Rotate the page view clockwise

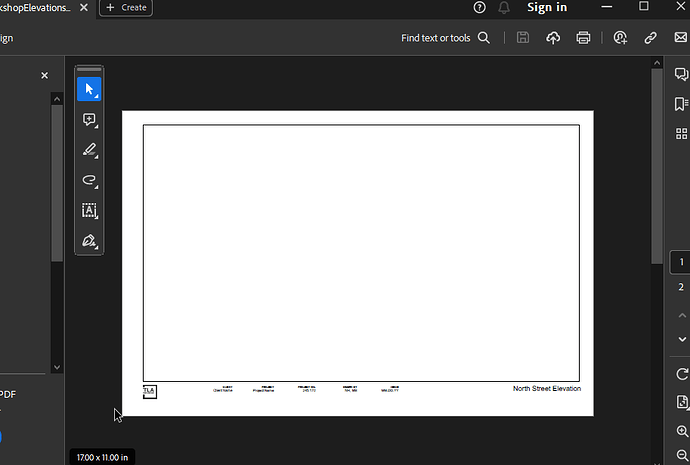click(682, 374)
